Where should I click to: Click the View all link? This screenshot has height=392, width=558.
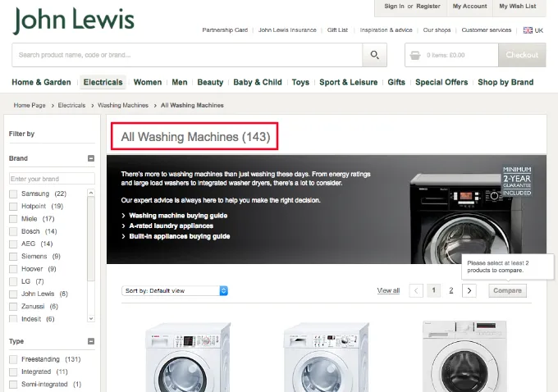pyautogui.click(x=388, y=290)
